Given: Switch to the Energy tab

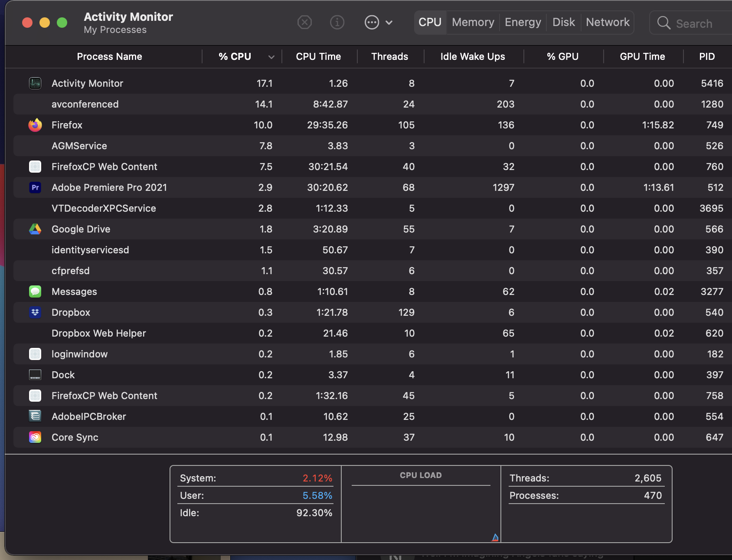Looking at the screenshot, I should [x=523, y=22].
